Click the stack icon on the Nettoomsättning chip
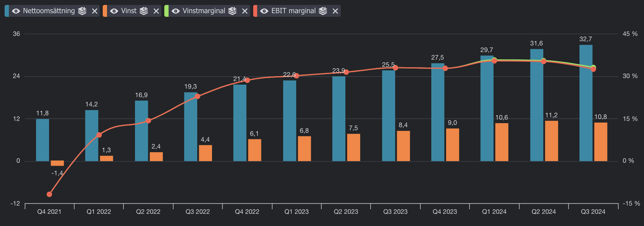Image resolution: width=644 pixels, height=226 pixels. 82,11
